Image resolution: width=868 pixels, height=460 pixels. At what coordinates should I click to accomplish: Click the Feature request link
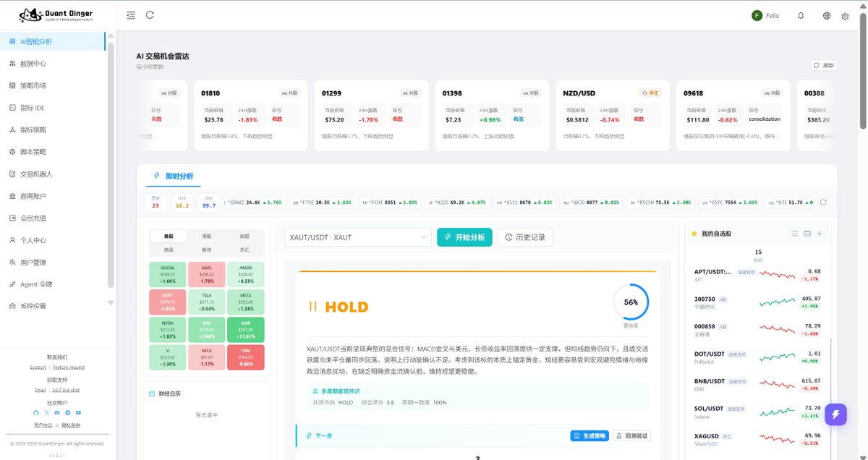69,367
